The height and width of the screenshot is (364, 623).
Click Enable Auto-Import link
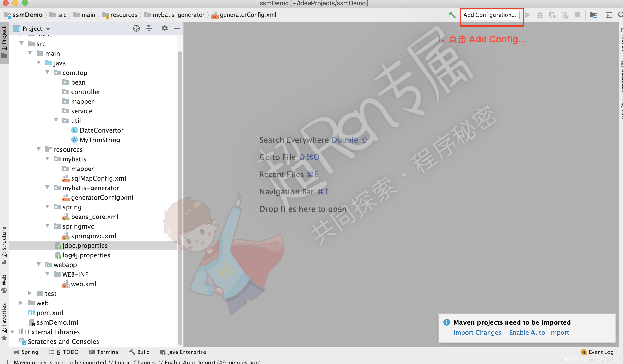[539, 332]
